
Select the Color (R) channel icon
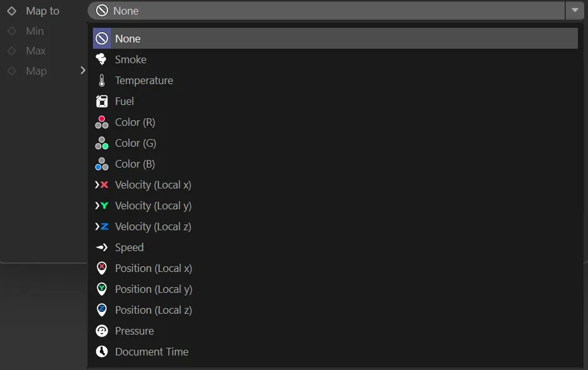[x=102, y=122]
